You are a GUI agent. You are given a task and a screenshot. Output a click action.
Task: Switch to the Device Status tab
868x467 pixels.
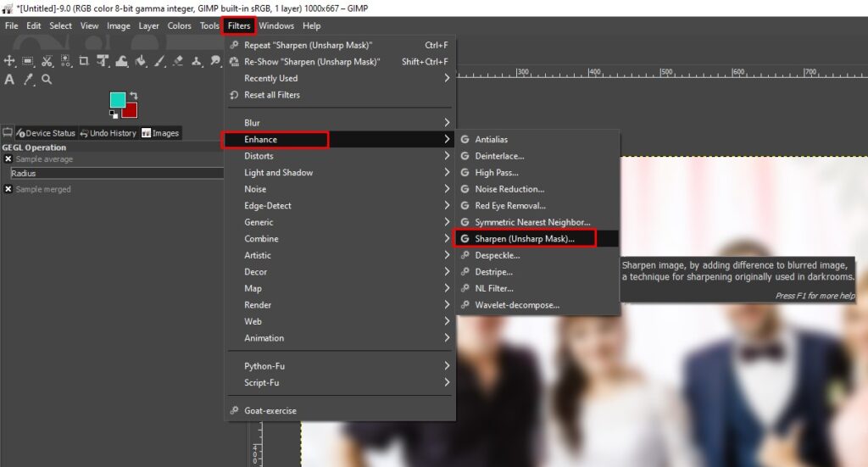tap(46, 133)
